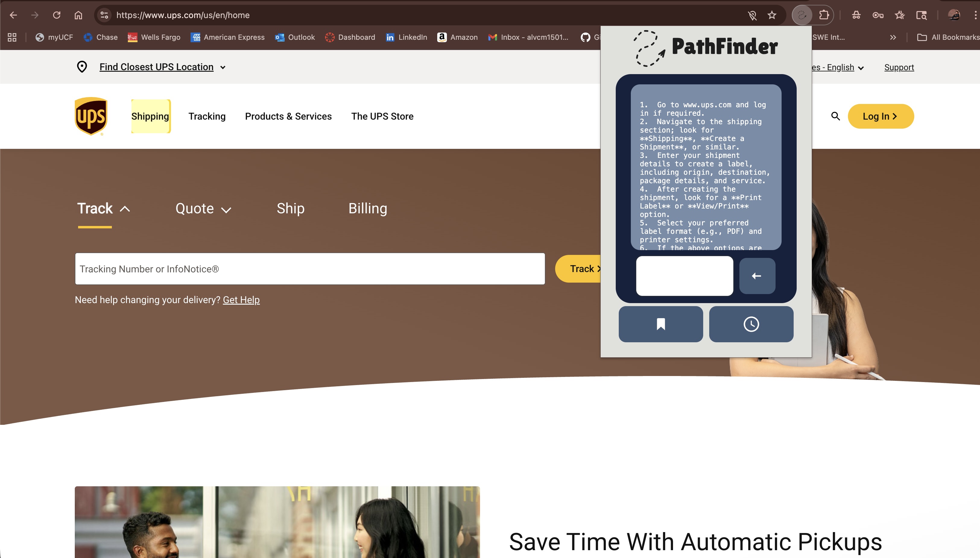This screenshot has width=980, height=558.
Task: Open the language English dropdown
Action: 840,67
